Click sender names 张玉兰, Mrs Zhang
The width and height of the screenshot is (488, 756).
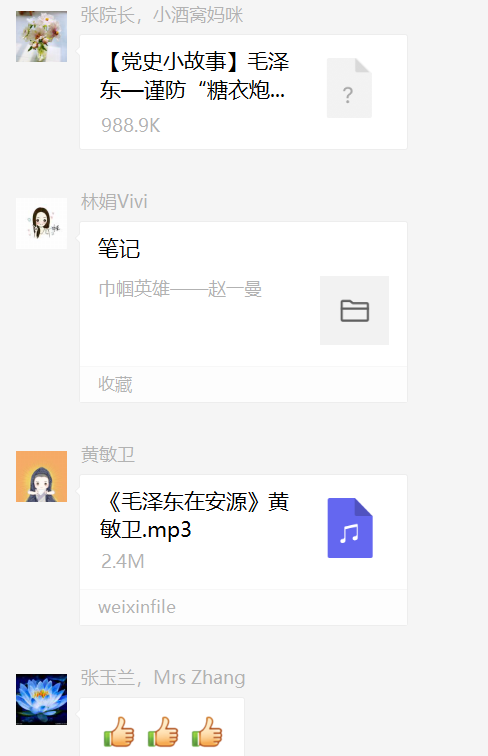(163, 677)
